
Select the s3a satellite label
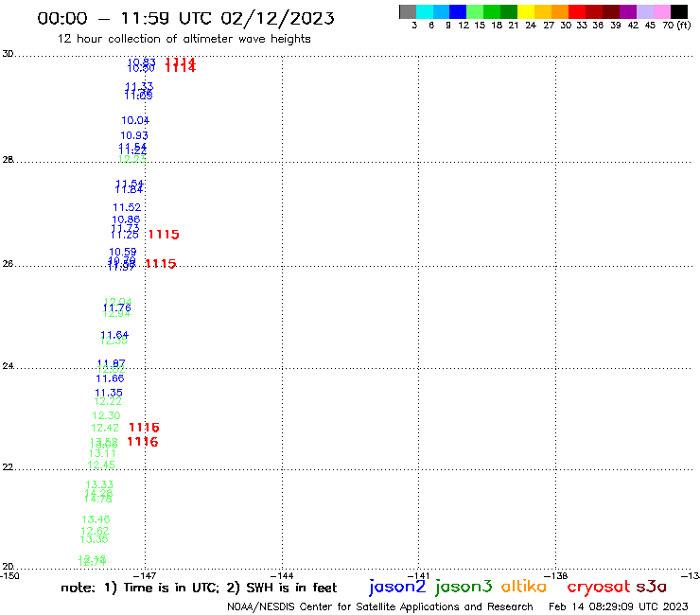pos(651,587)
